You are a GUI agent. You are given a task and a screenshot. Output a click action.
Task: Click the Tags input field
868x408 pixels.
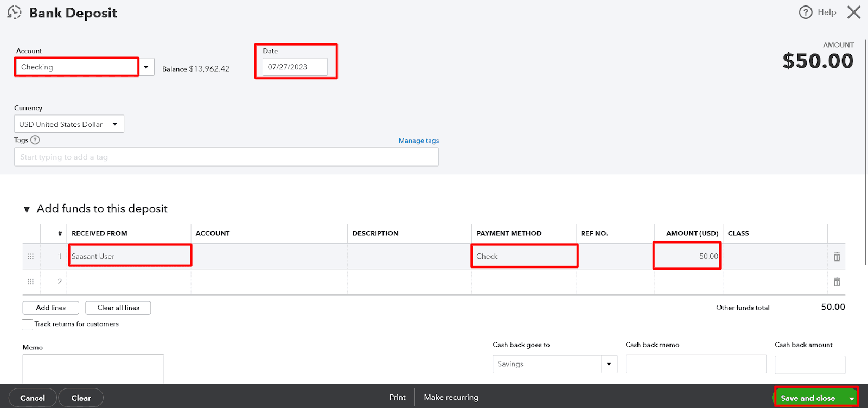[226, 157]
